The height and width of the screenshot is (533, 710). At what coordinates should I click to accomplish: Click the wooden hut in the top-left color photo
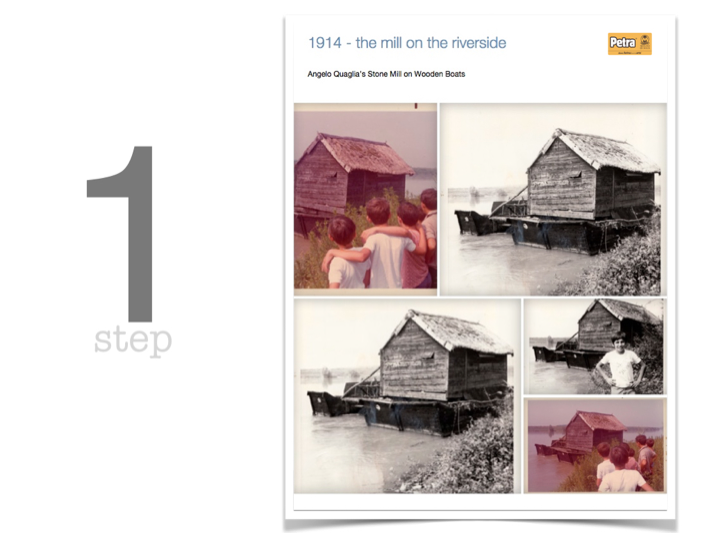click(351, 174)
